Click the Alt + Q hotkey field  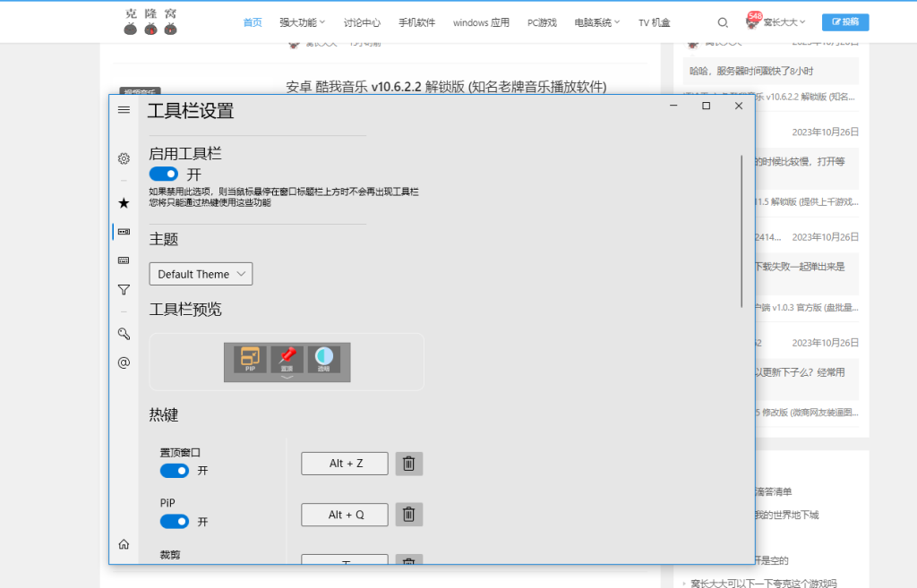point(345,515)
